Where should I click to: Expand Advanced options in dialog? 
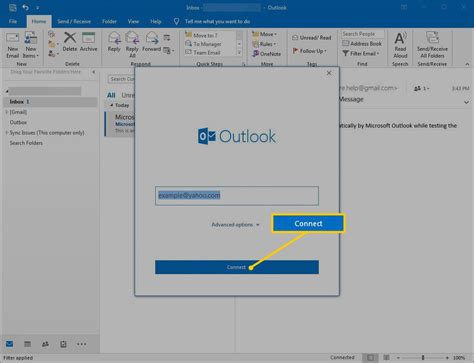(235, 225)
